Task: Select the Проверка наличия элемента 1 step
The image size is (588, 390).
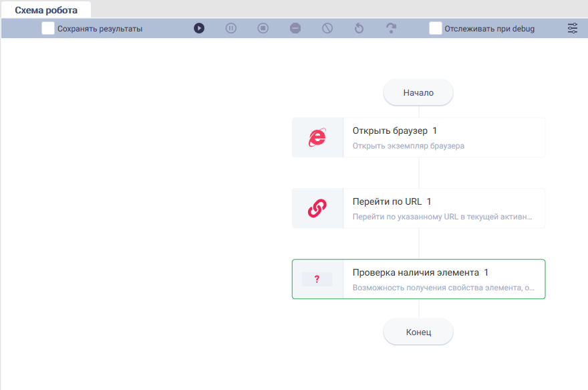Action: pyautogui.click(x=418, y=279)
